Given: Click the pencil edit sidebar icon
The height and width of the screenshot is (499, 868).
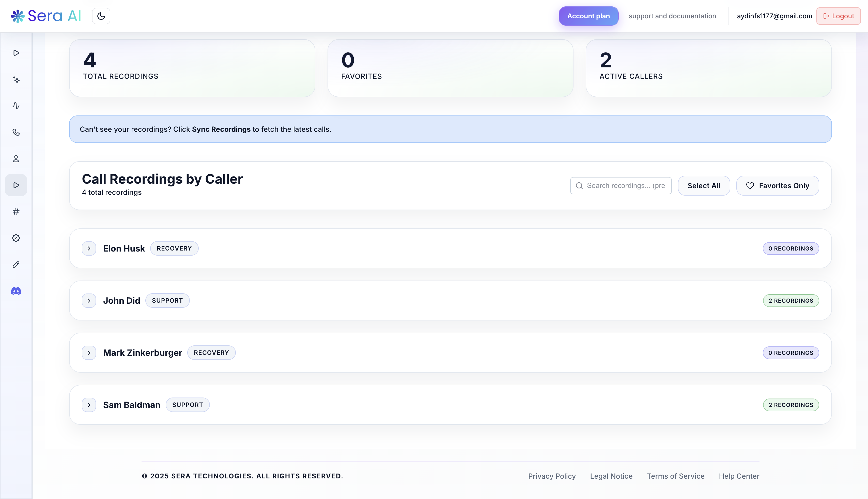Looking at the screenshot, I should pyautogui.click(x=16, y=265).
